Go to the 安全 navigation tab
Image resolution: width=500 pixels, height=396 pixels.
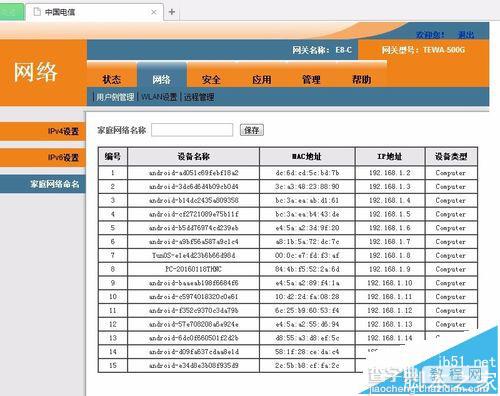tap(211, 79)
